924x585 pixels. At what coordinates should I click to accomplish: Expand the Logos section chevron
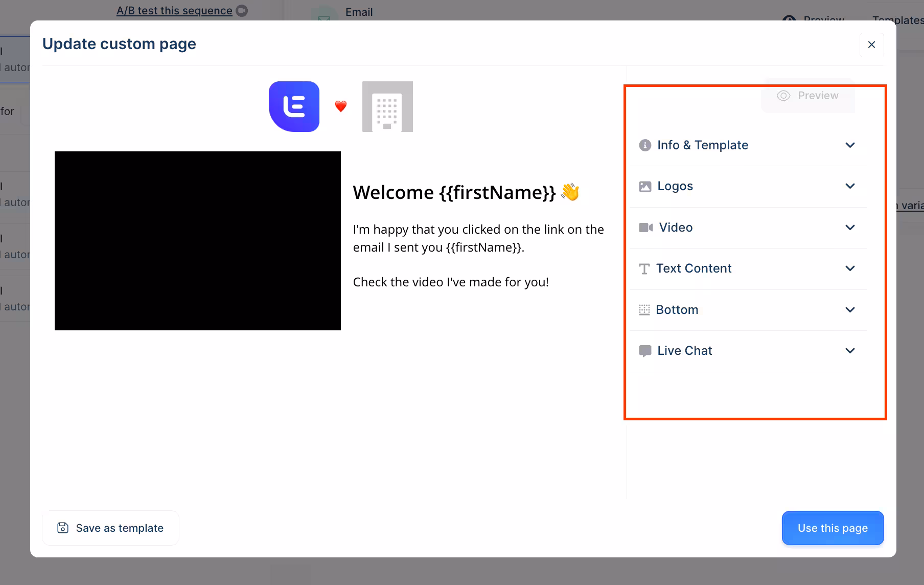[x=850, y=186]
